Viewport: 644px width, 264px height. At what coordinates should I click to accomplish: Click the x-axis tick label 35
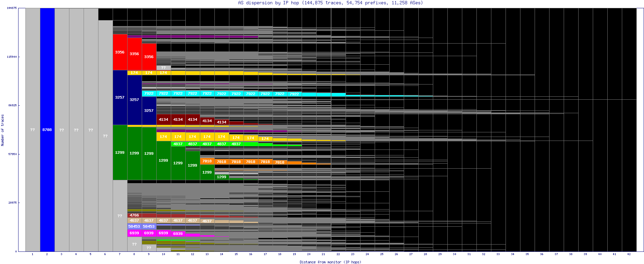pyautogui.click(x=527, y=254)
